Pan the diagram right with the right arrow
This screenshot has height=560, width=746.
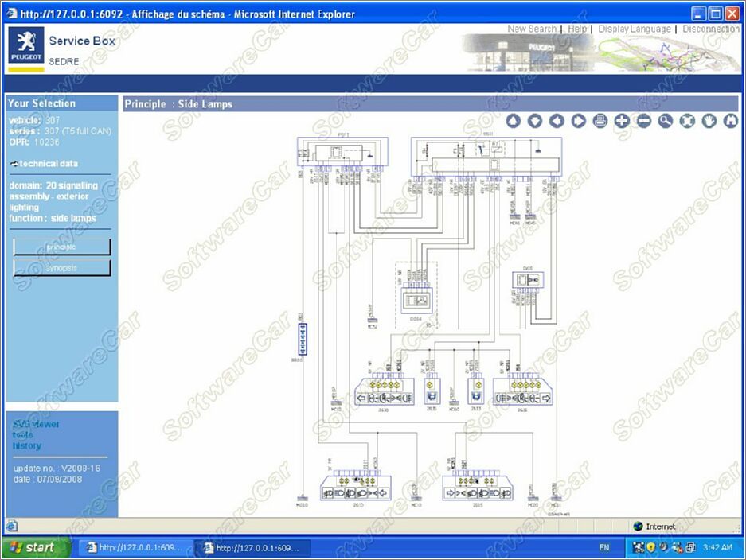(x=579, y=121)
